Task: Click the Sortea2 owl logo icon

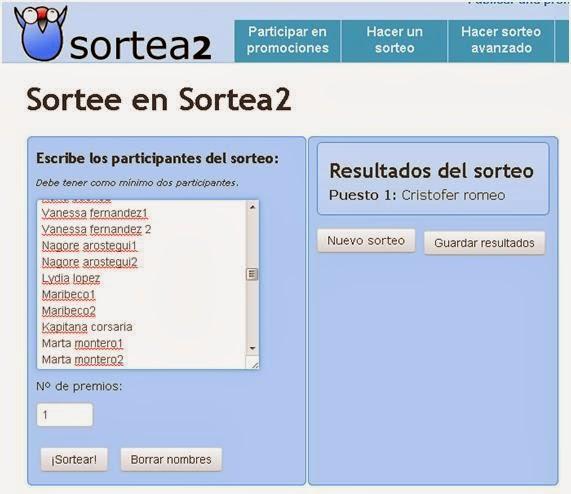Action: [x=41, y=33]
